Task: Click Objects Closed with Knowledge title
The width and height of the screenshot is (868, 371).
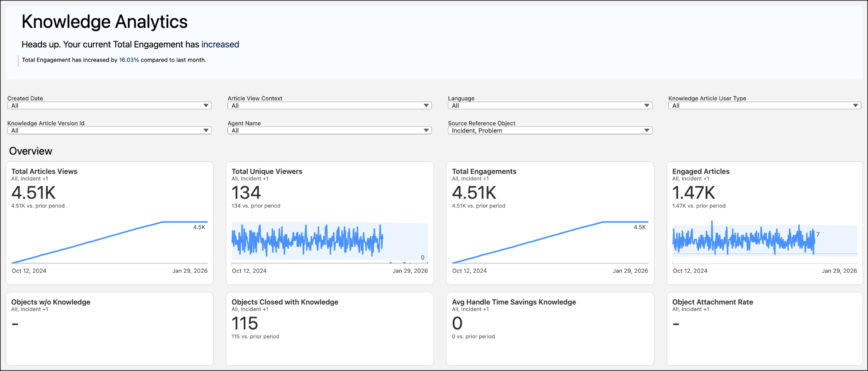Action: pyautogui.click(x=285, y=302)
